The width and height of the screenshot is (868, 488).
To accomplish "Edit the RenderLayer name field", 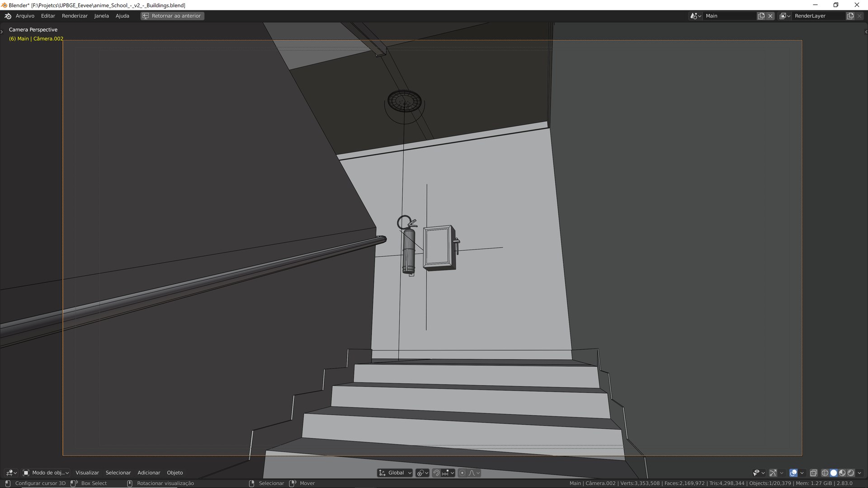I will click(x=819, y=16).
